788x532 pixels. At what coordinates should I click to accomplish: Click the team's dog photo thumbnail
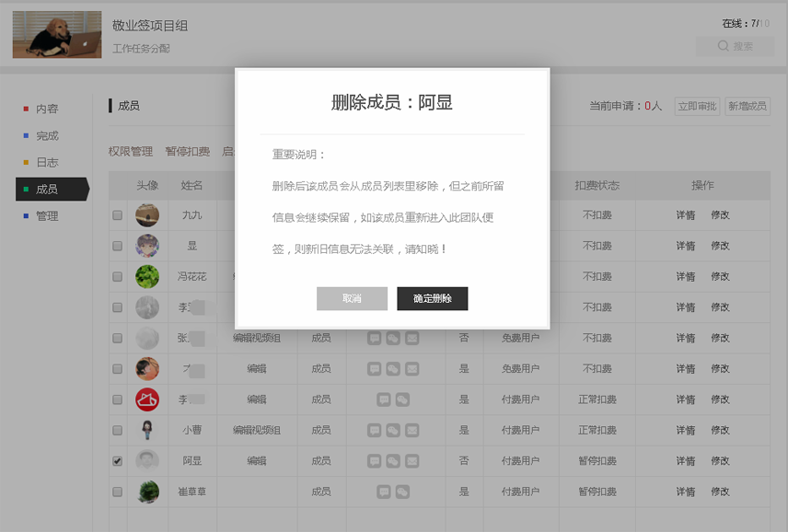click(57, 35)
